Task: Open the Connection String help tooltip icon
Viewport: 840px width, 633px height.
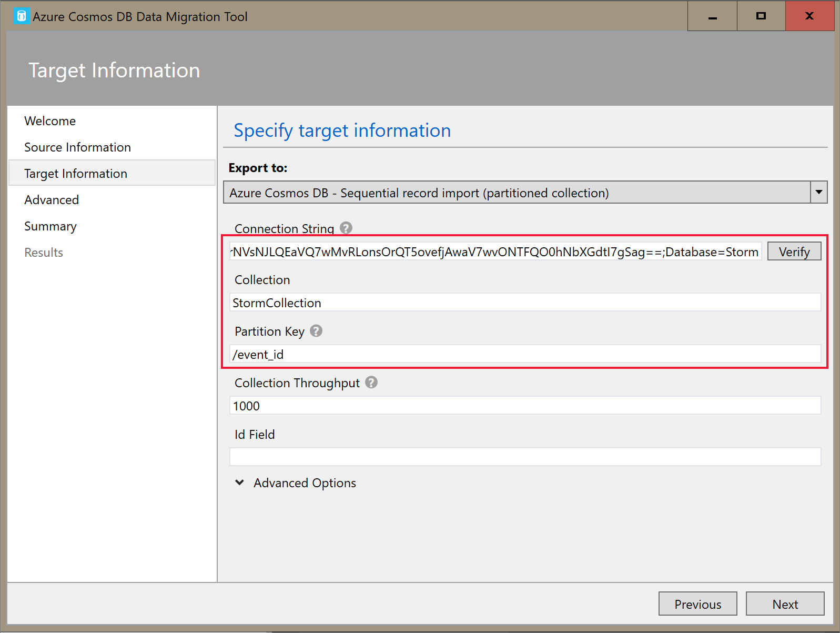Action: [346, 228]
